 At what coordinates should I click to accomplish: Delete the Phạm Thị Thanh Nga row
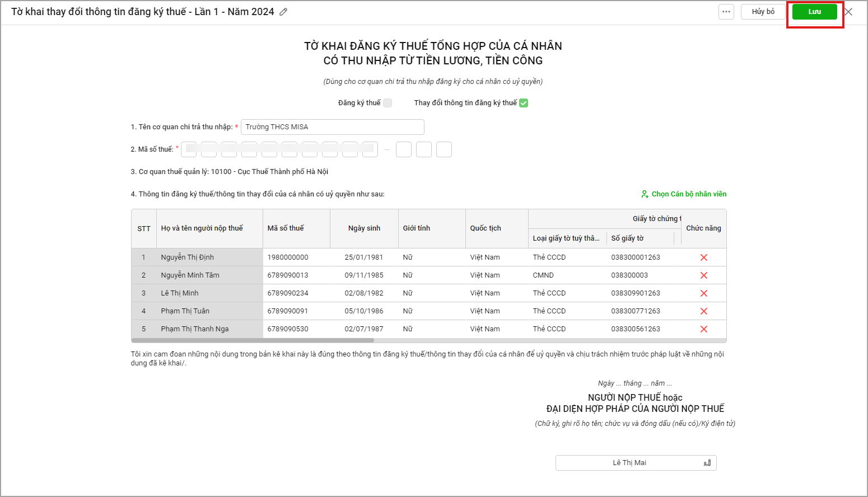704,329
